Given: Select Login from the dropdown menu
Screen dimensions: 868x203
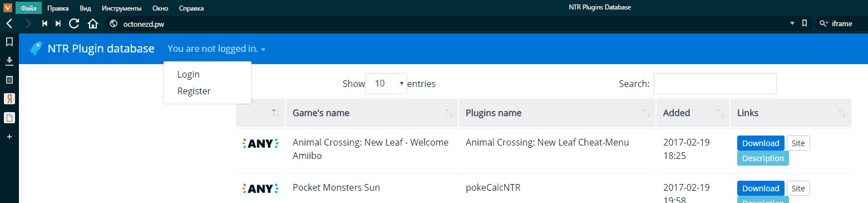Looking at the screenshot, I should pyautogui.click(x=189, y=75).
